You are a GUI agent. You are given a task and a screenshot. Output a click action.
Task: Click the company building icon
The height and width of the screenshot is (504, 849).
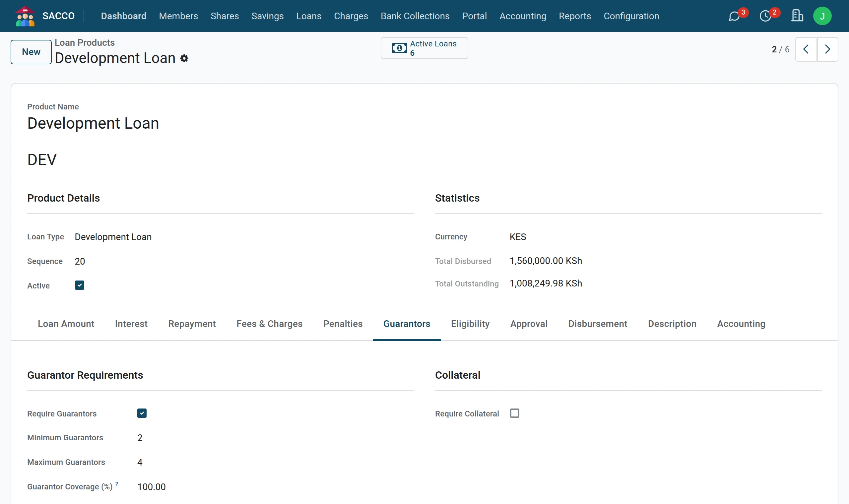tap(797, 16)
